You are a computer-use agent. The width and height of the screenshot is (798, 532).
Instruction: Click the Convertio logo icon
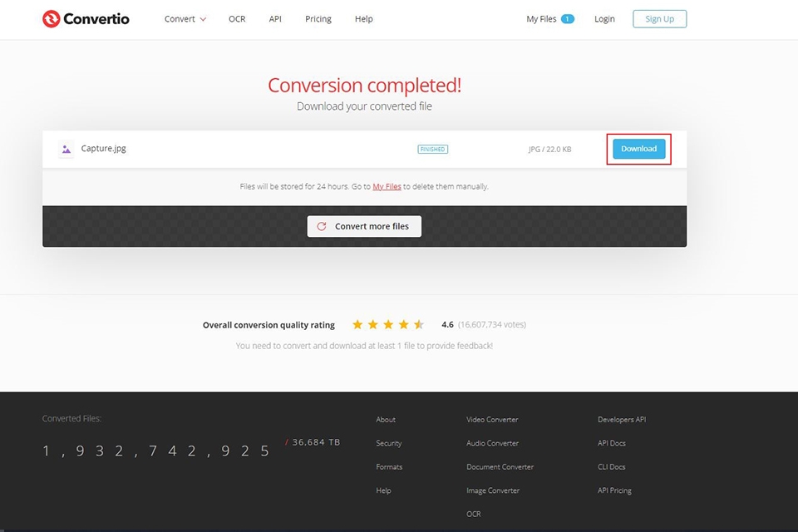point(51,19)
